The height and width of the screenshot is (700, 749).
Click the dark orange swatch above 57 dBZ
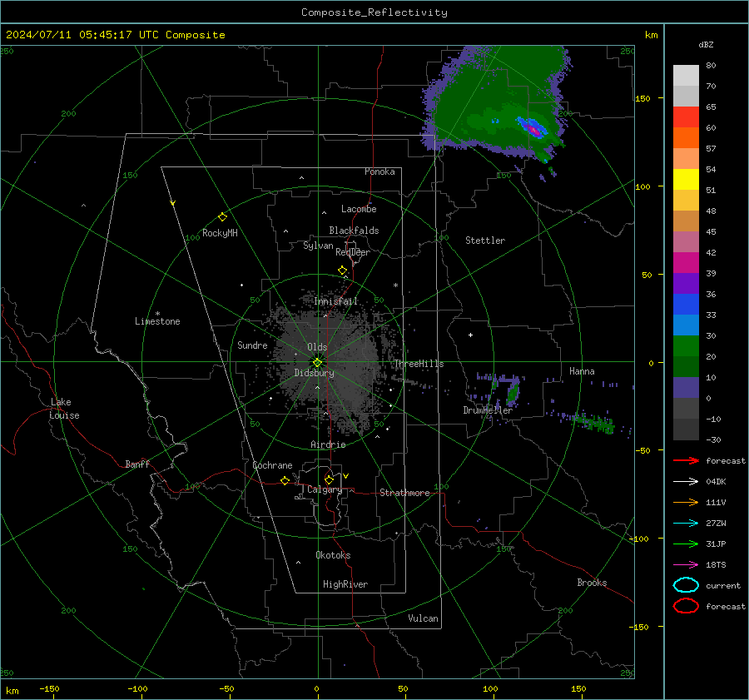[x=686, y=138]
